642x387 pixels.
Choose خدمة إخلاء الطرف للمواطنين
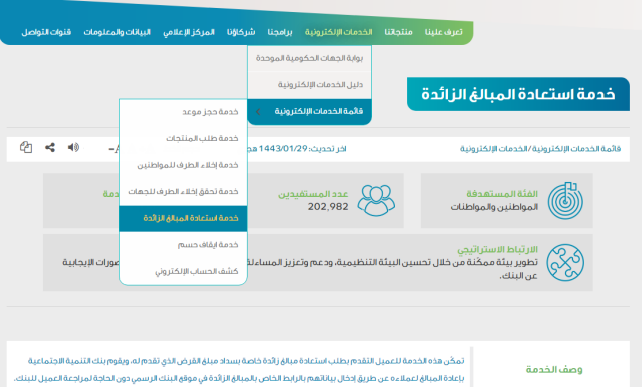pyautogui.click(x=183, y=165)
